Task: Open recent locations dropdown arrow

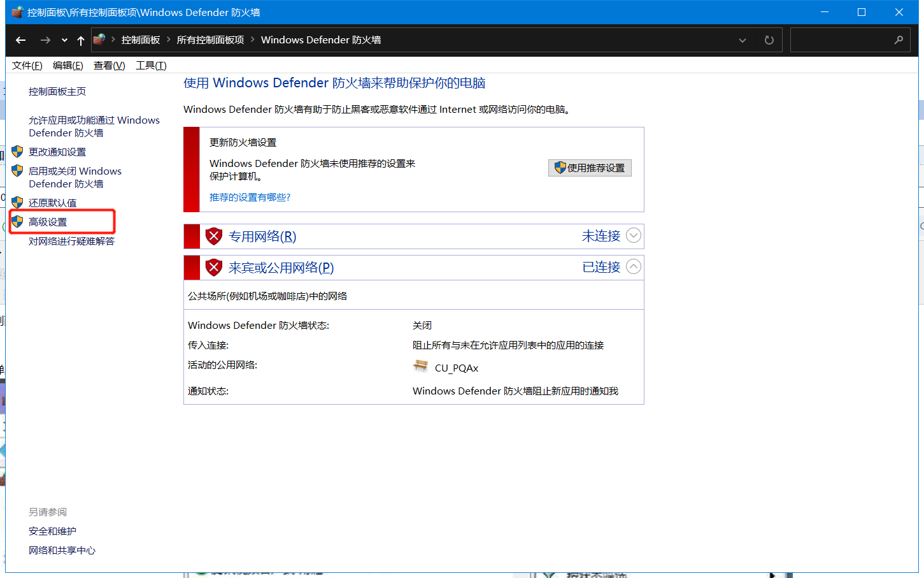Action: [x=64, y=40]
